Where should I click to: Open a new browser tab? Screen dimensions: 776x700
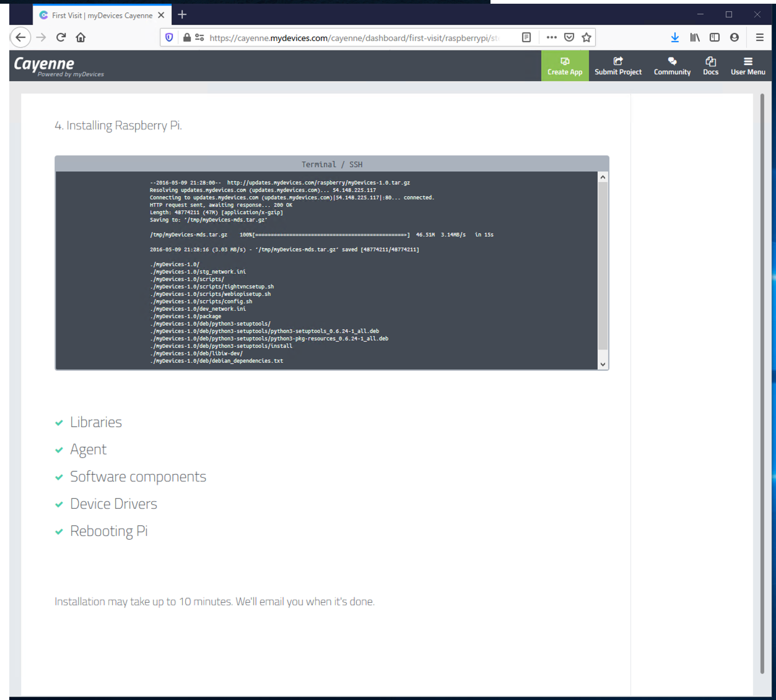pos(182,14)
